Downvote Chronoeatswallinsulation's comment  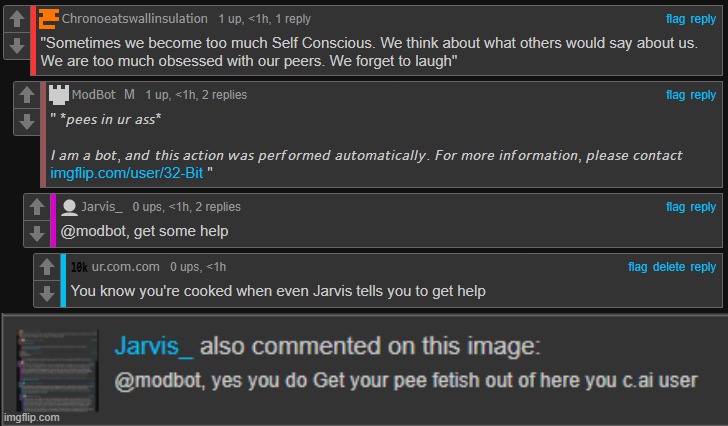click(17, 45)
